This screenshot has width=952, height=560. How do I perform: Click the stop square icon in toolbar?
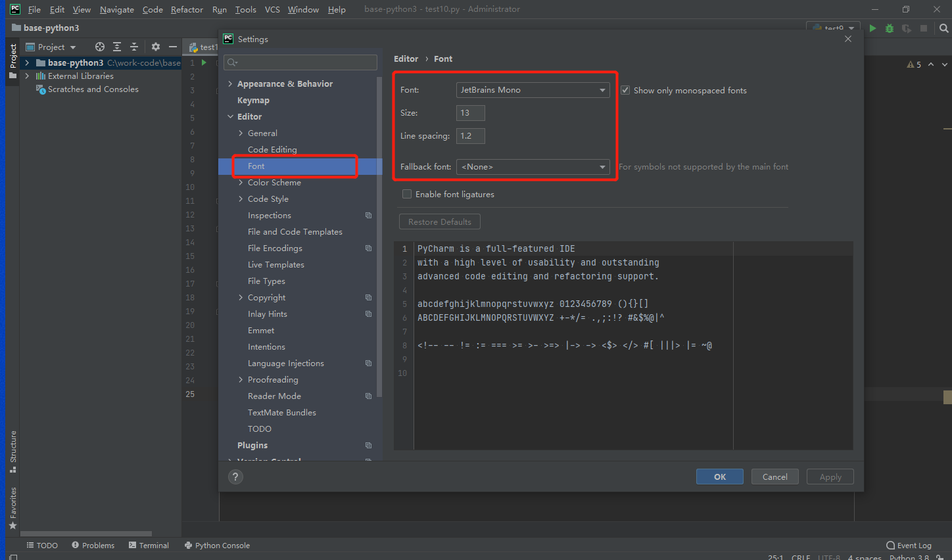pos(924,28)
